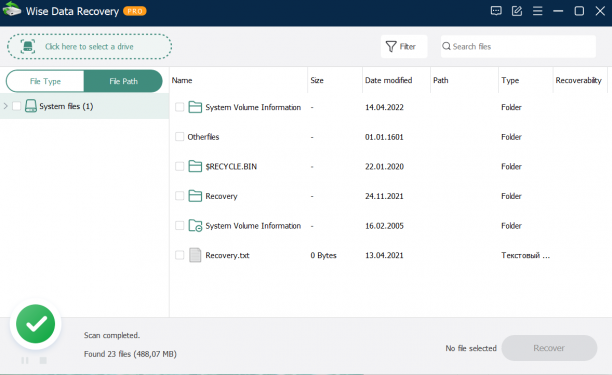Click the search magnifier icon
612x375 pixels.
click(x=446, y=46)
